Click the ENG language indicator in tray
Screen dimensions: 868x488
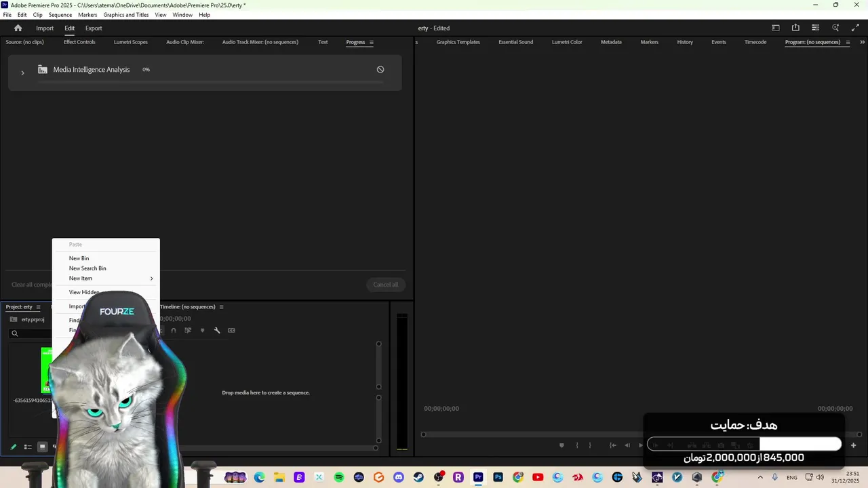[792, 477]
